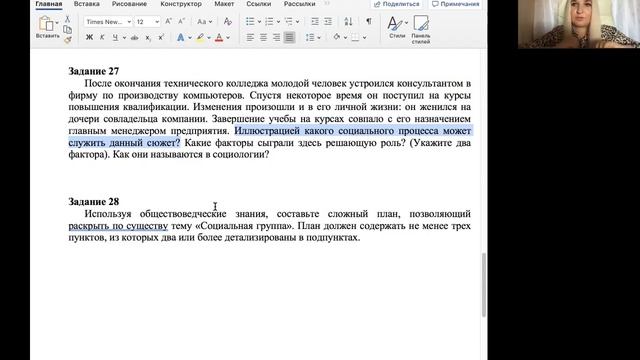Toggle the paragraph marks ¶ display
This screenshot has width=640, height=360.
point(369,21)
